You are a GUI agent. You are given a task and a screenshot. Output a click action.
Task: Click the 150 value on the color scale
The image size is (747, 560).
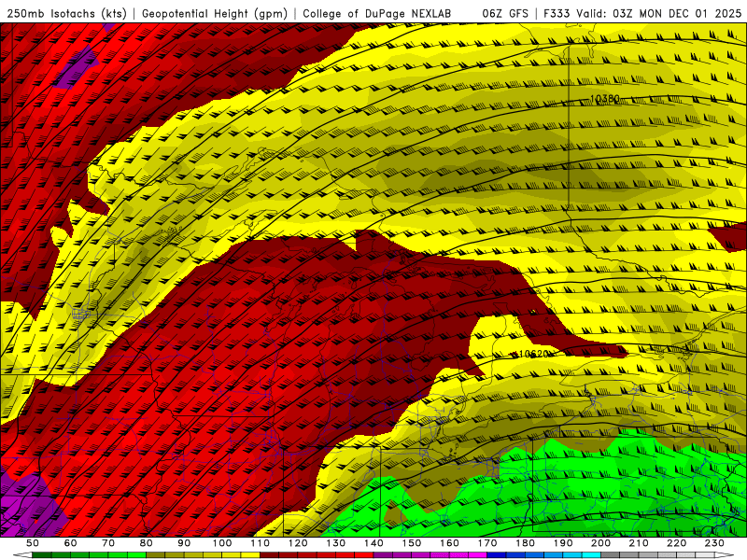click(x=412, y=543)
